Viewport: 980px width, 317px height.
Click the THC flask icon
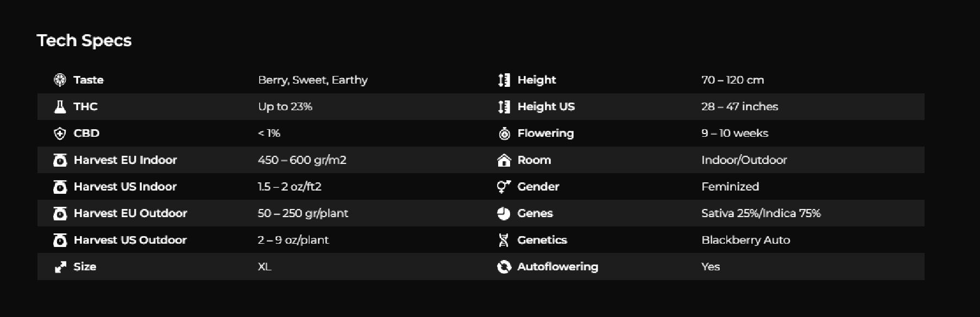(60, 106)
